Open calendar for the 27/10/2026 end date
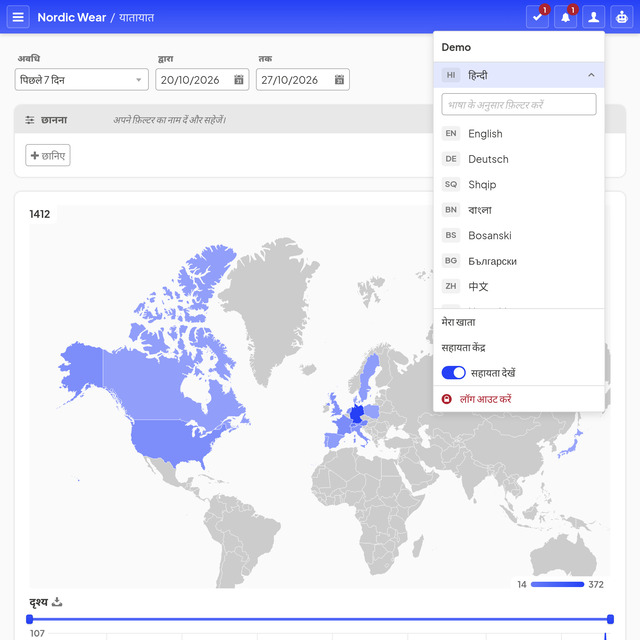The image size is (640, 640). (x=339, y=80)
